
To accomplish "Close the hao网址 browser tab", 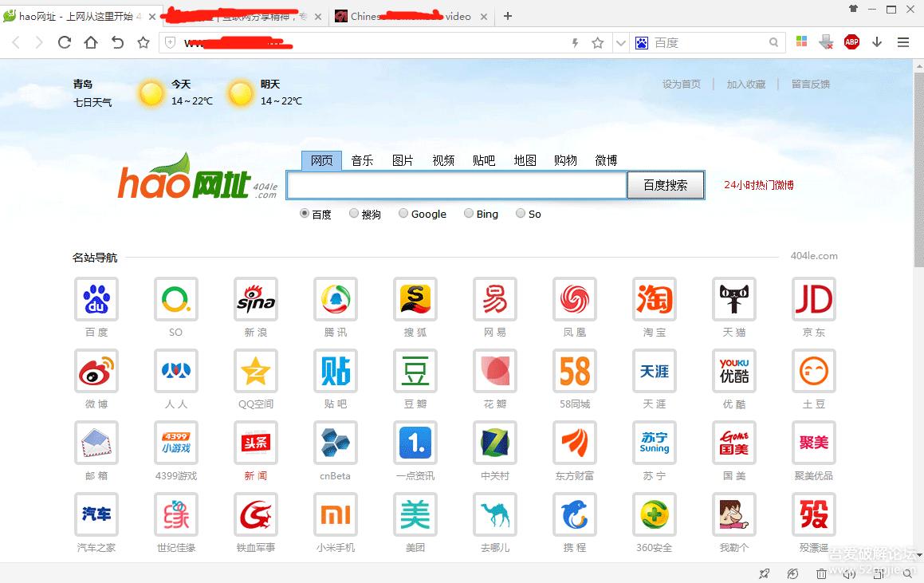I will (x=152, y=17).
